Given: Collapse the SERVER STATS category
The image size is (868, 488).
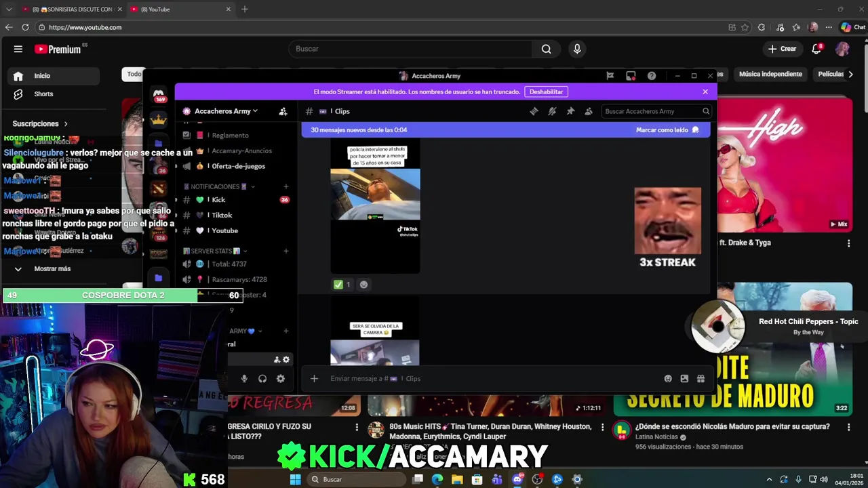Looking at the screenshot, I should pos(216,251).
